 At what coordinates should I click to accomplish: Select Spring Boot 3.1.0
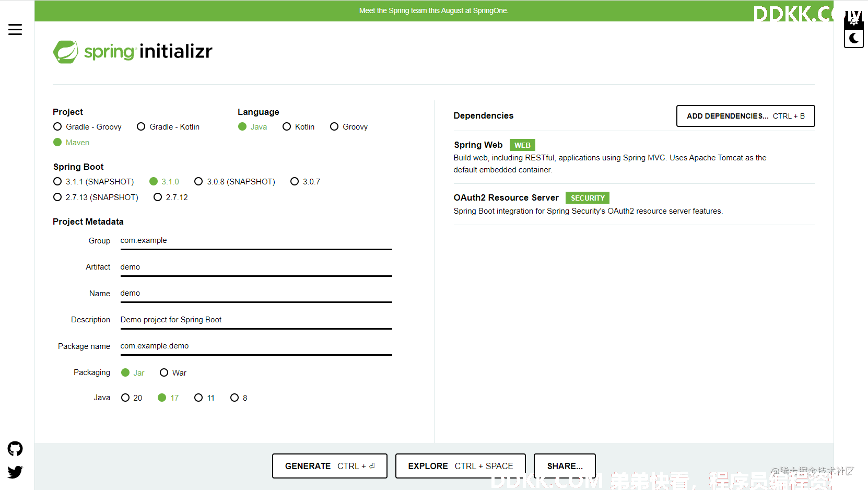coord(164,182)
